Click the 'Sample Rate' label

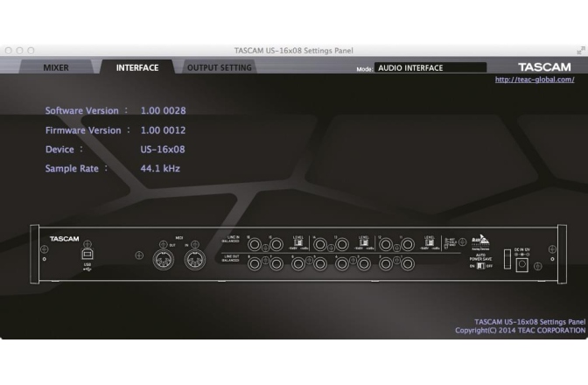coord(72,169)
